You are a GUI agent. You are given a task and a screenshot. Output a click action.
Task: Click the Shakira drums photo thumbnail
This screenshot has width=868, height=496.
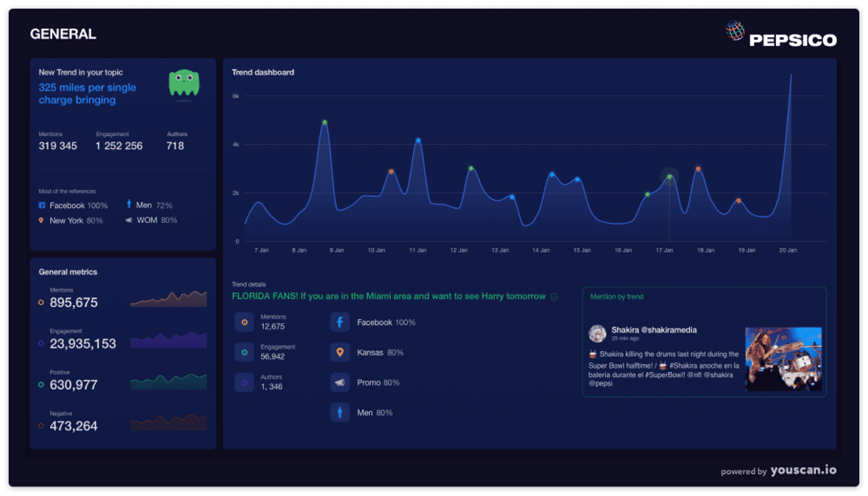pyautogui.click(x=783, y=359)
